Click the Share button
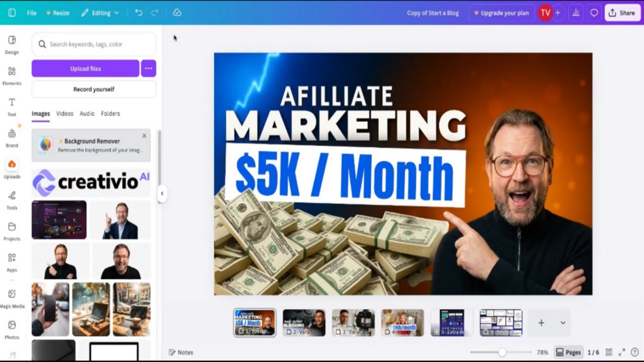The height and width of the screenshot is (362, 644). coord(622,13)
